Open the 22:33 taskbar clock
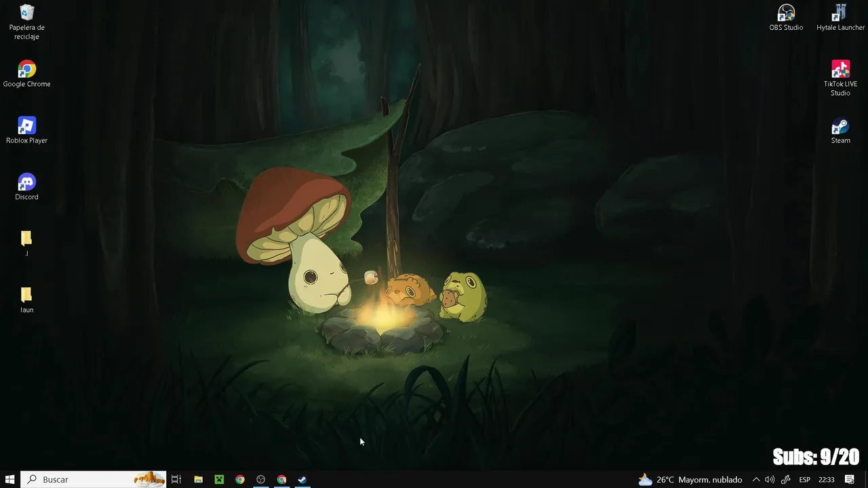This screenshot has height=488, width=868. (826, 479)
